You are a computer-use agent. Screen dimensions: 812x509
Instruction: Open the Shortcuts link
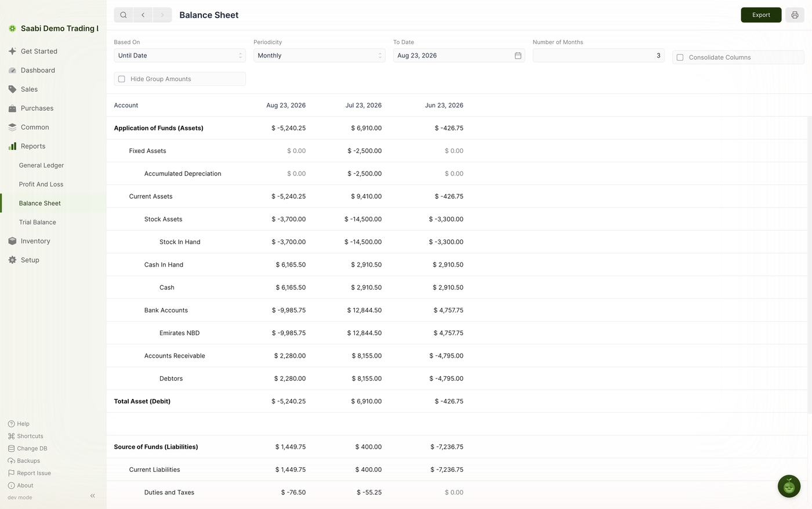26,436
